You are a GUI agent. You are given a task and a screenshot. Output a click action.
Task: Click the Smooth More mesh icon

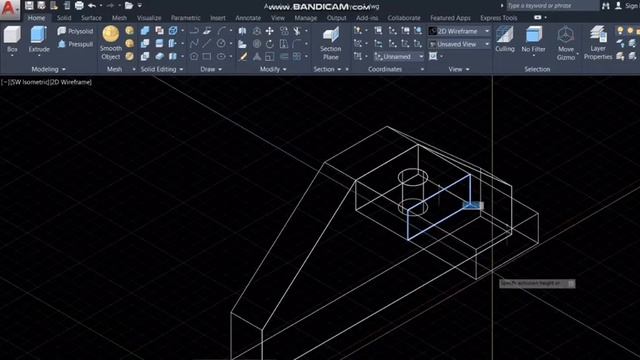pyautogui.click(x=130, y=31)
